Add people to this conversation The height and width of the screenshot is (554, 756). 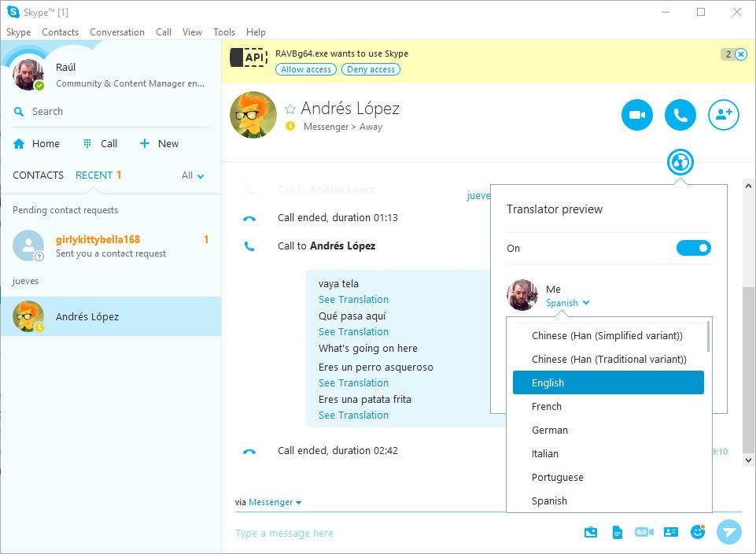(x=723, y=115)
